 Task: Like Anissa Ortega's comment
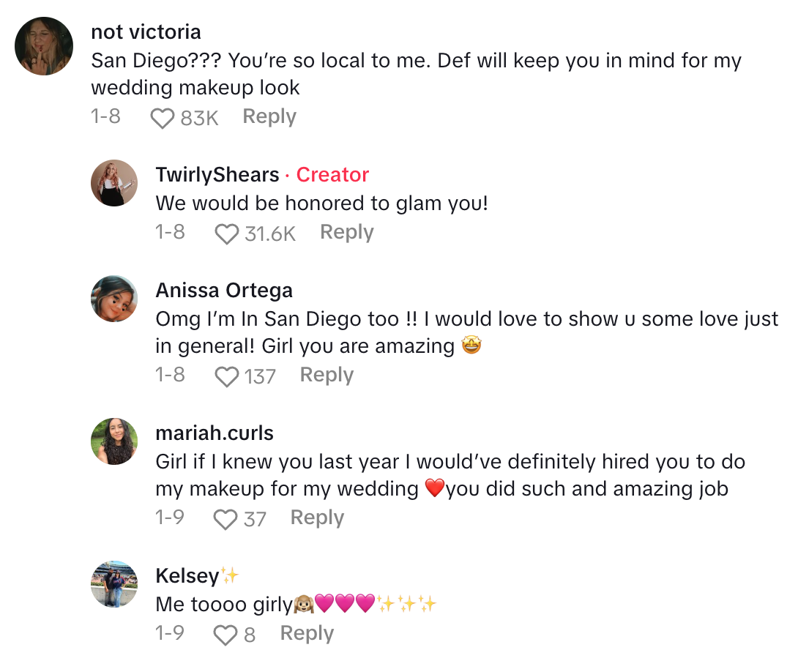click(227, 376)
